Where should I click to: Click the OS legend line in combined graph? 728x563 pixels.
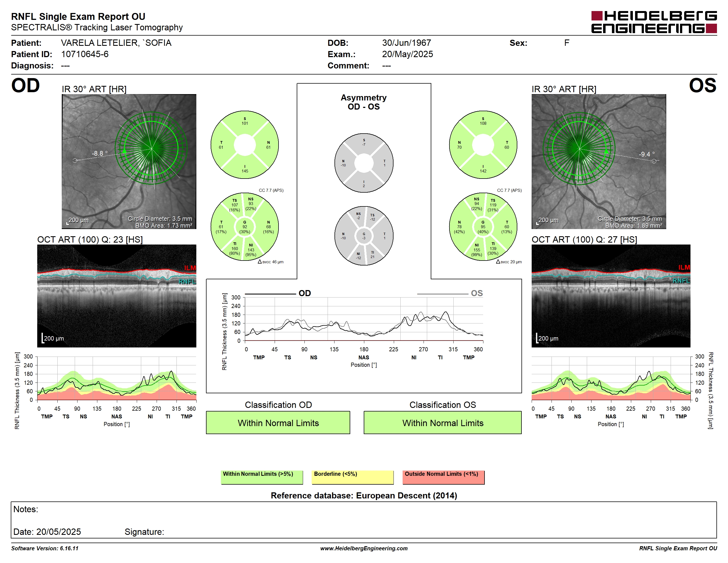pos(442,294)
